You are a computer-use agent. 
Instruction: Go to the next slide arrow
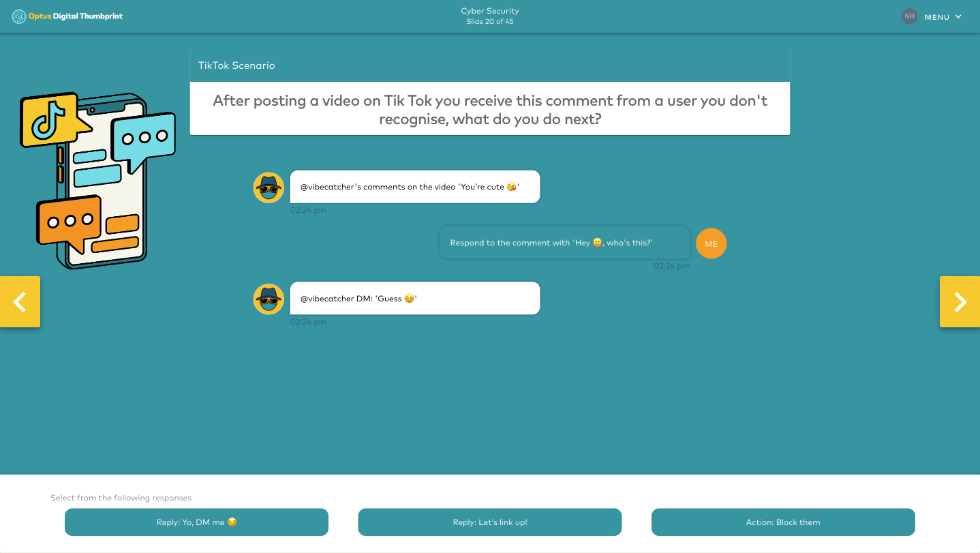pyautogui.click(x=960, y=301)
